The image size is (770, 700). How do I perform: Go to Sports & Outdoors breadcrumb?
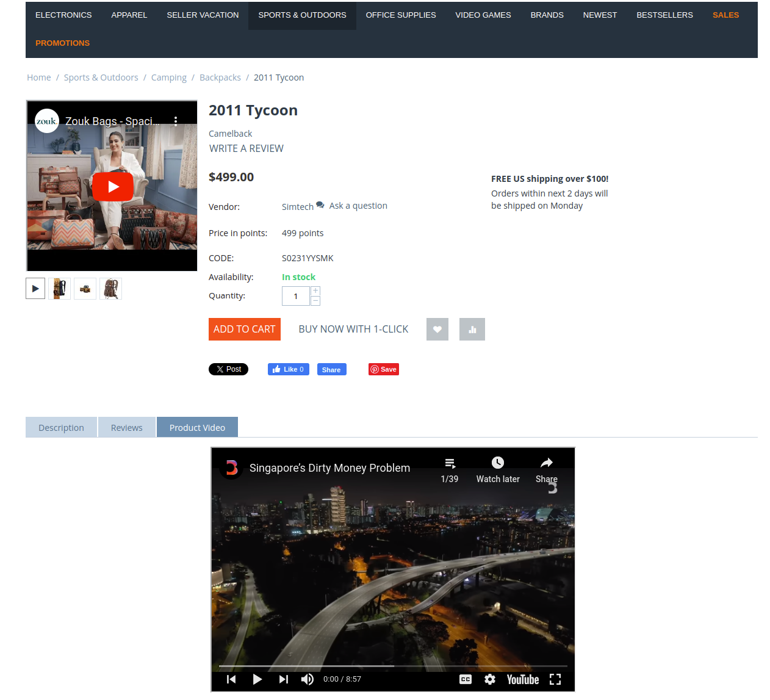(x=101, y=78)
